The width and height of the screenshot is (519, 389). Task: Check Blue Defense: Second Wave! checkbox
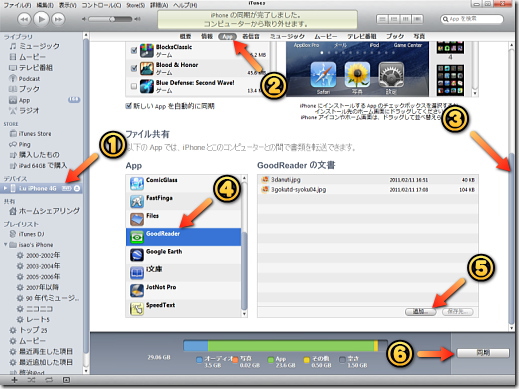click(134, 86)
